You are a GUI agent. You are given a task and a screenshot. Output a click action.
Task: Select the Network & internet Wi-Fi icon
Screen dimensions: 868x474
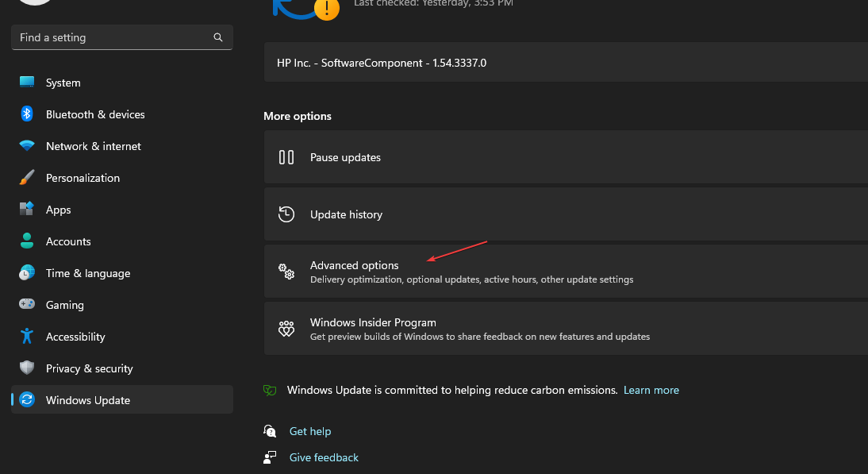[27, 146]
